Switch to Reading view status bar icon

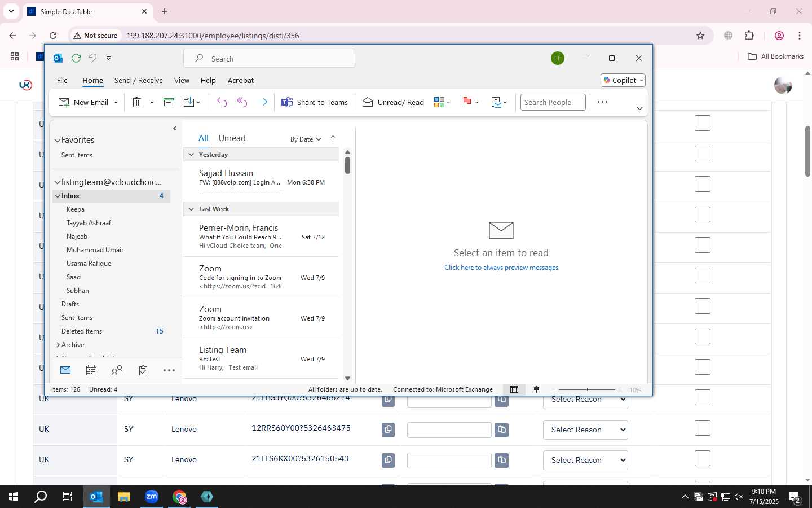pyautogui.click(x=536, y=389)
